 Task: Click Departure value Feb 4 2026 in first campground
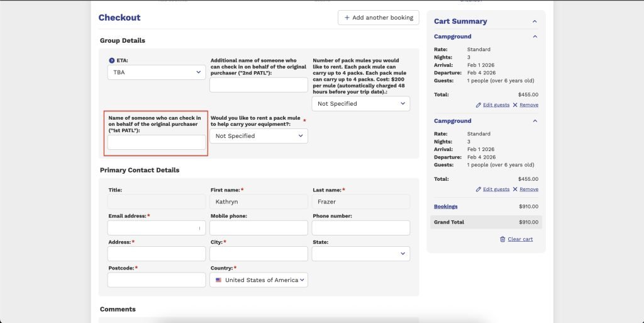481,73
